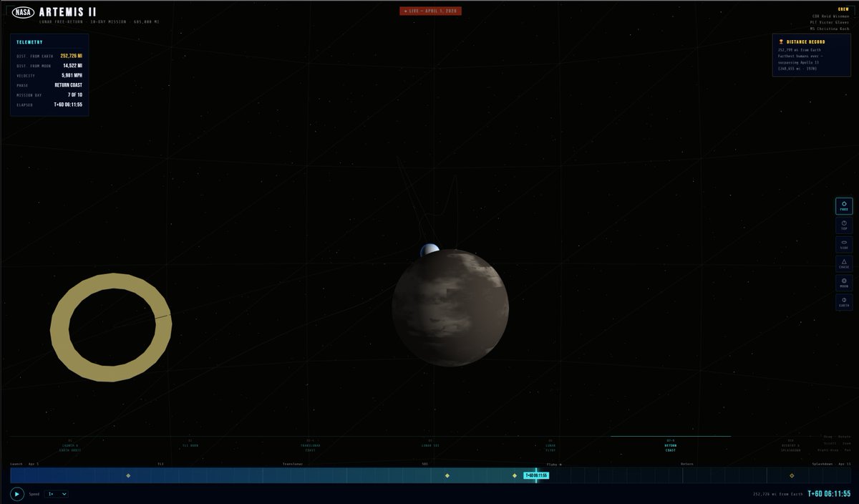Click the T+6D 06:11:55 timeline playhead
The image size is (859, 504).
(536, 475)
